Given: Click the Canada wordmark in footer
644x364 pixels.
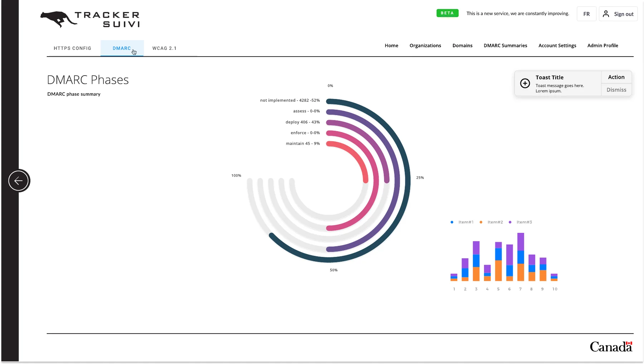Looking at the screenshot, I should (611, 346).
